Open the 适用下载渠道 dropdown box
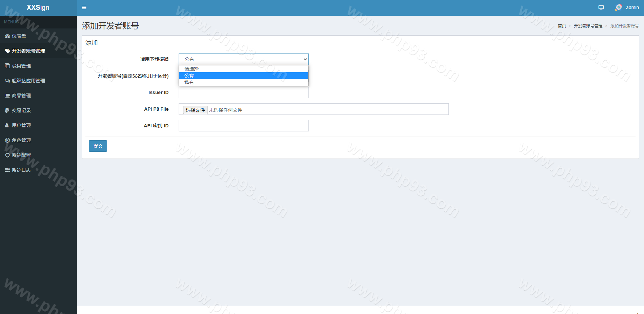Viewport: 644px width, 314px height. point(243,59)
